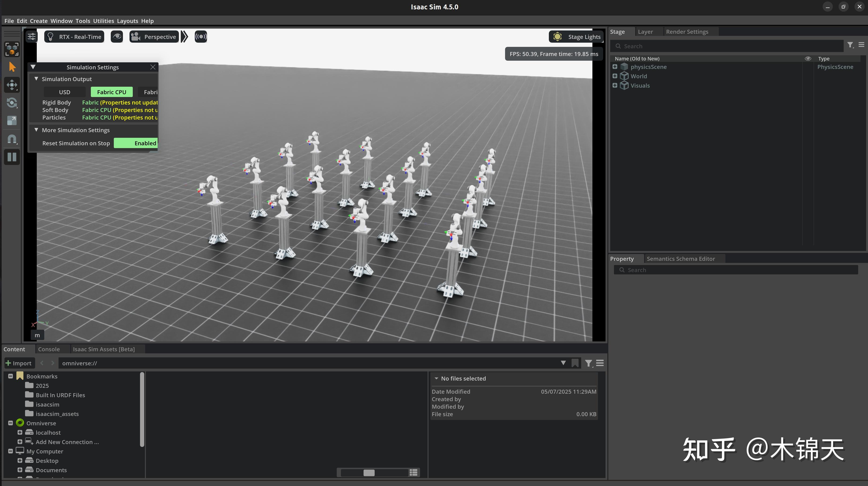
Task: Select the pointer Select tool
Action: pos(12,67)
